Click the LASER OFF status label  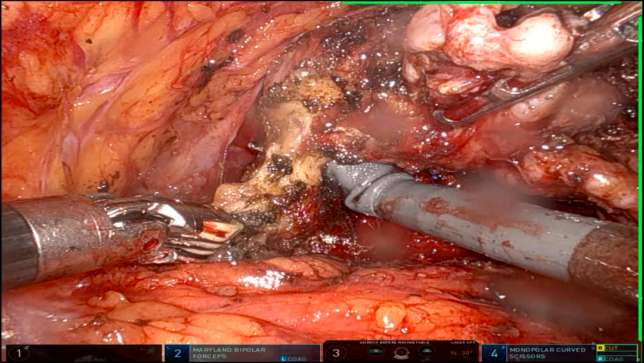click(x=463, y=343)
